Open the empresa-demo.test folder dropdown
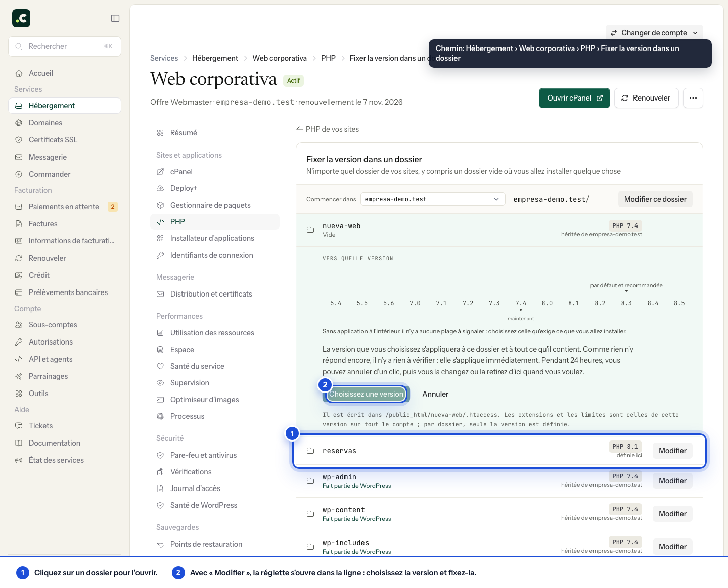This screenshot has width=728, height=588. 433,199
